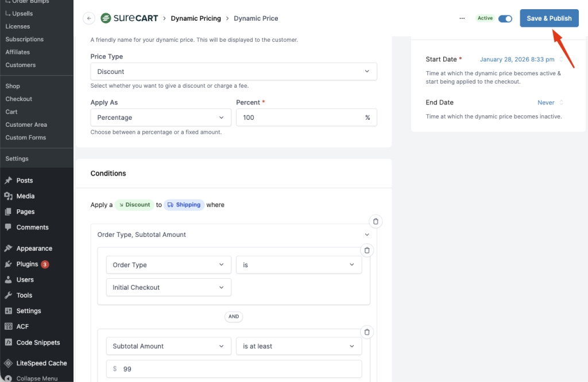588x382 pixels.
Task: Click the WordPress Settings sliders icon
Action: click(8, 311)
